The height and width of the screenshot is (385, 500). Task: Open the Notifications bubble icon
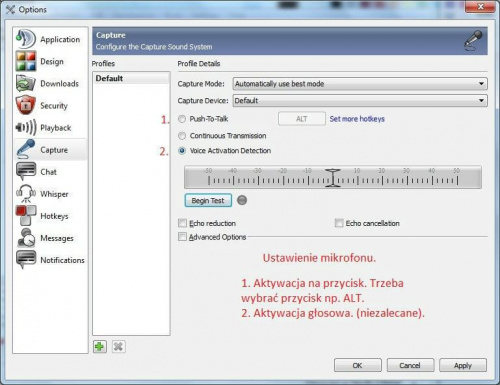click(x=26, y=259)
